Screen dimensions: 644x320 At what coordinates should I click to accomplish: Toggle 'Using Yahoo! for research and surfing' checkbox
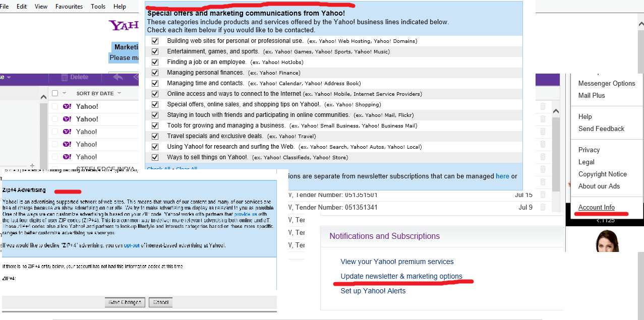tap(155, 147)
